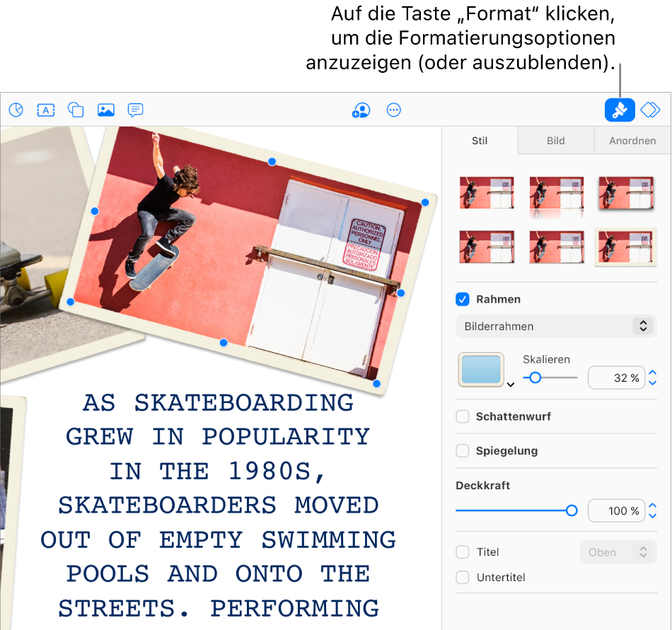
Task: Open the Oben title position dropdown
Action: tap(618, 552)
